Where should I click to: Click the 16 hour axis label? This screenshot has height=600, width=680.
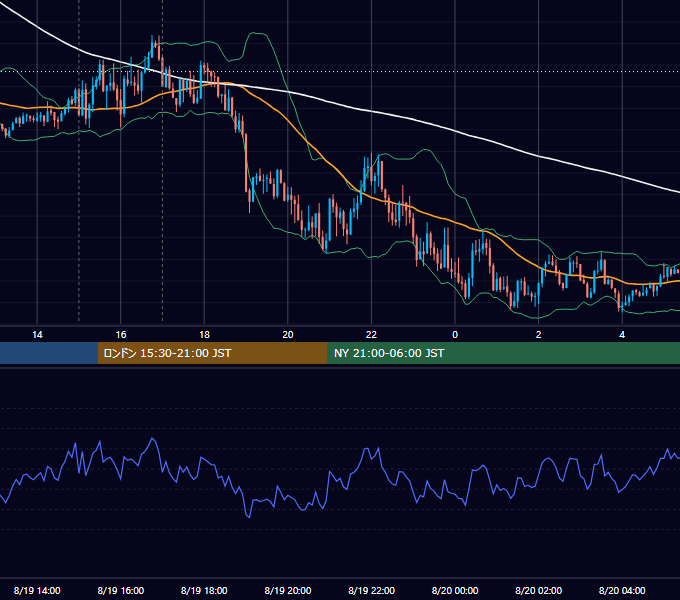pos(121,335)
